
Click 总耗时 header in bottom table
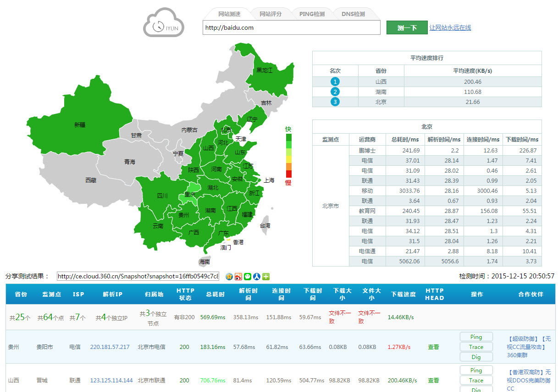pos(215,294)
